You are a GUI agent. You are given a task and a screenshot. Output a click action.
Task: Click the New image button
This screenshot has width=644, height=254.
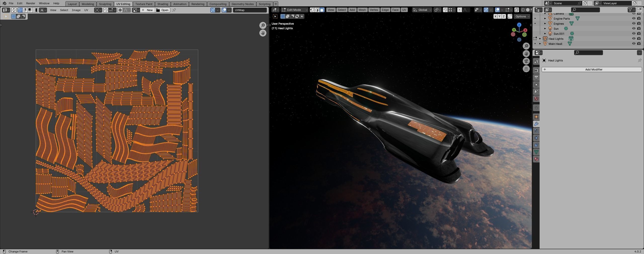[147, 10]
